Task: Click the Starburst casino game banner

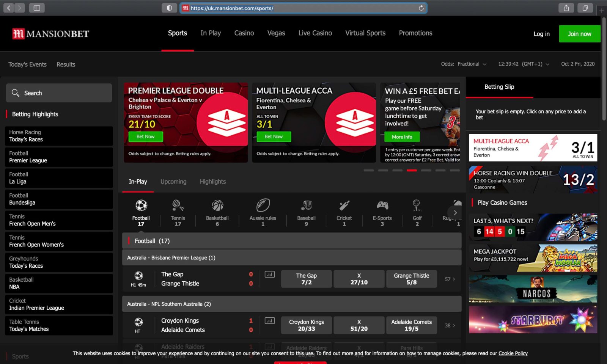Action: 533,320
